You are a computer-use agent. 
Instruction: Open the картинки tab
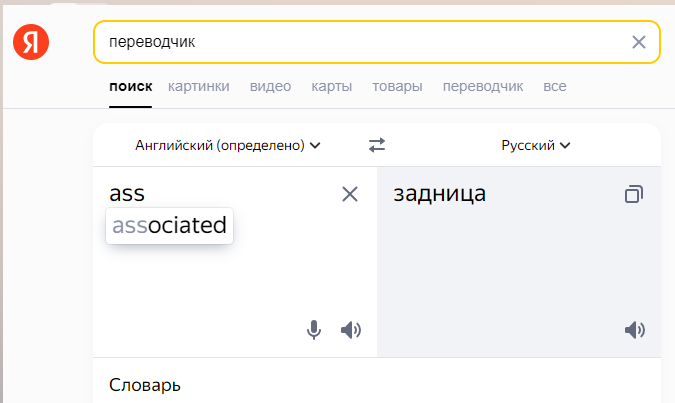point(198,87)
